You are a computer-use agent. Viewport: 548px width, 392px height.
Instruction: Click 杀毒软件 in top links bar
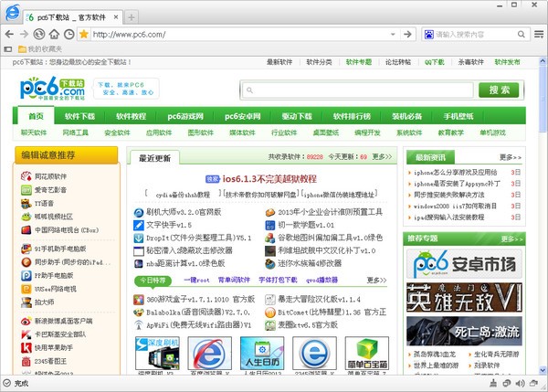click(470, 62)
